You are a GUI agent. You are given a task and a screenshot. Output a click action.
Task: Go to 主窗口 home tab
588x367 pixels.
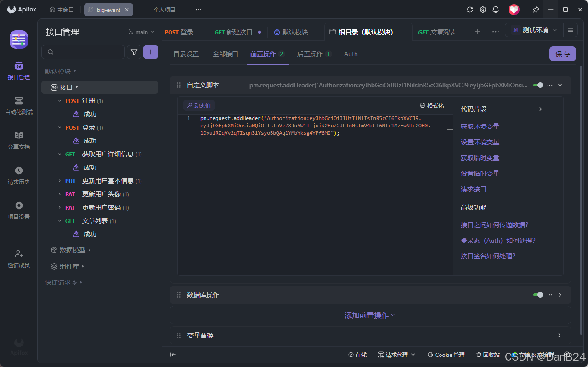(x=61, y=10)
